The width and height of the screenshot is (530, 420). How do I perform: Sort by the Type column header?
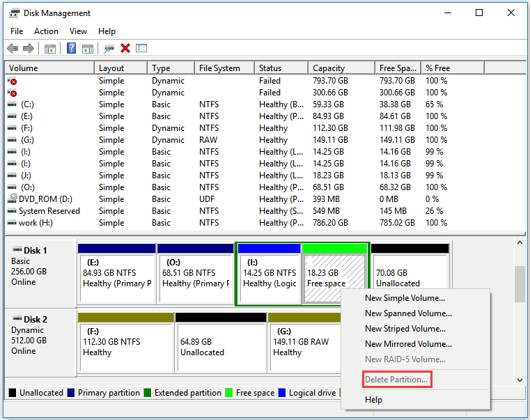point(171,68)
